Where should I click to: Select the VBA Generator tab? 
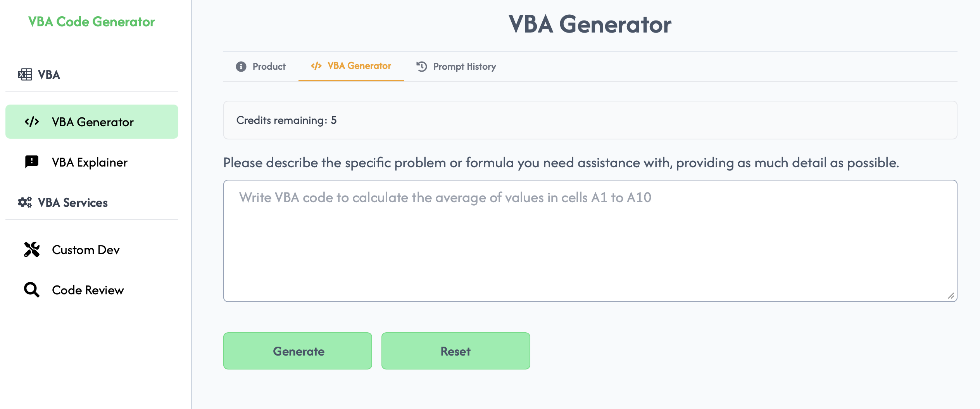tap(359, 66)
